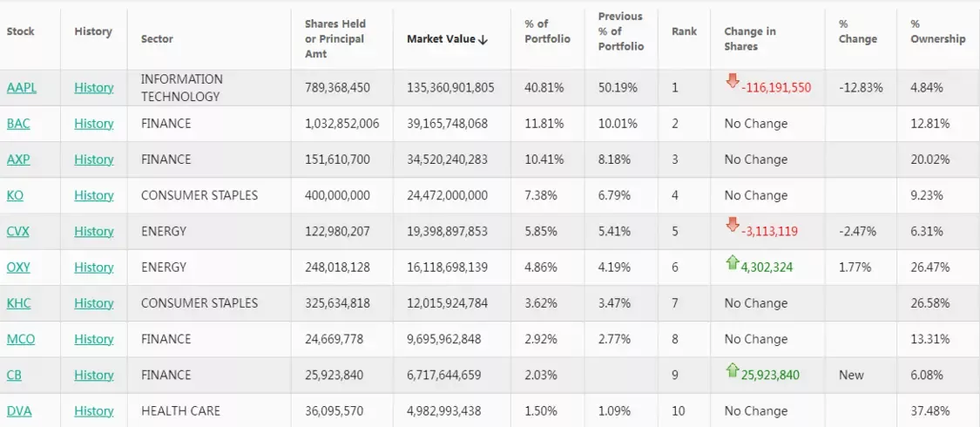Open the CB stock link
Image resolution: width=980 pixels, height=427 pixels.
pos(14,375)
